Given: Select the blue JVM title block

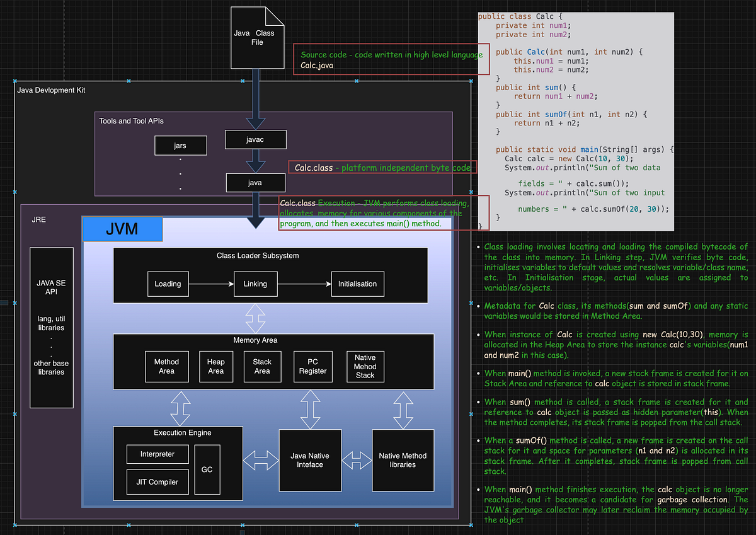Looking at the screenshot, I should (122, 229).
